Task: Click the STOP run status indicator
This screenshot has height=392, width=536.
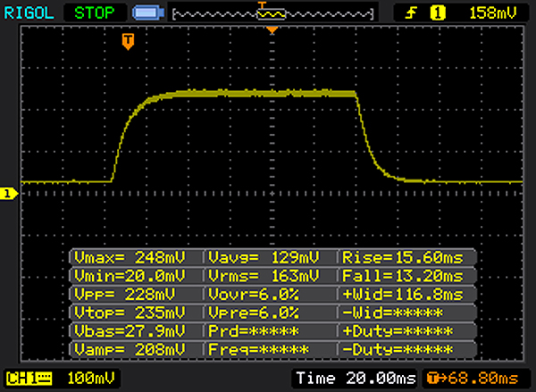Action: [x=95, y=13]
